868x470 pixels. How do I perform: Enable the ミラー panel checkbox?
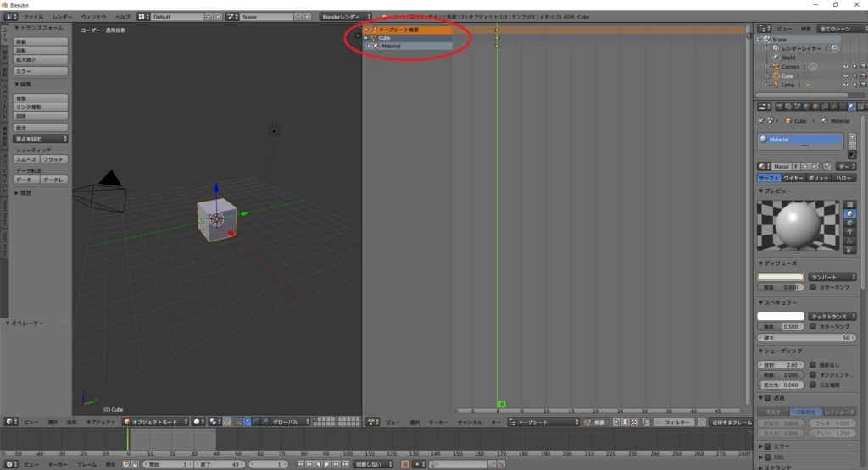[768, 446]
